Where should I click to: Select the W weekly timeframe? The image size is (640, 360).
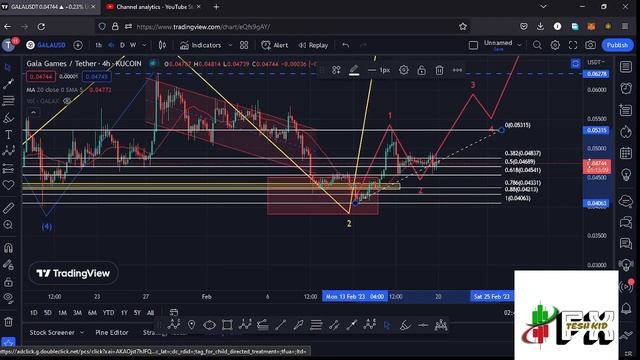(x=133, y=45)
